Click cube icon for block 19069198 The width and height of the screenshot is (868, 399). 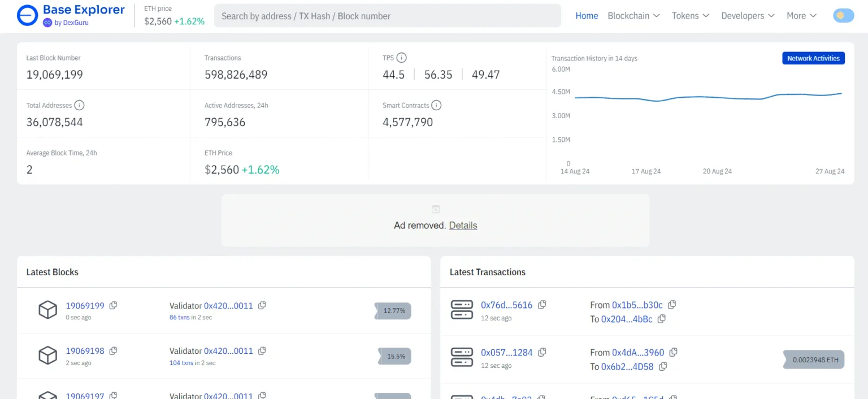[47, 355]
